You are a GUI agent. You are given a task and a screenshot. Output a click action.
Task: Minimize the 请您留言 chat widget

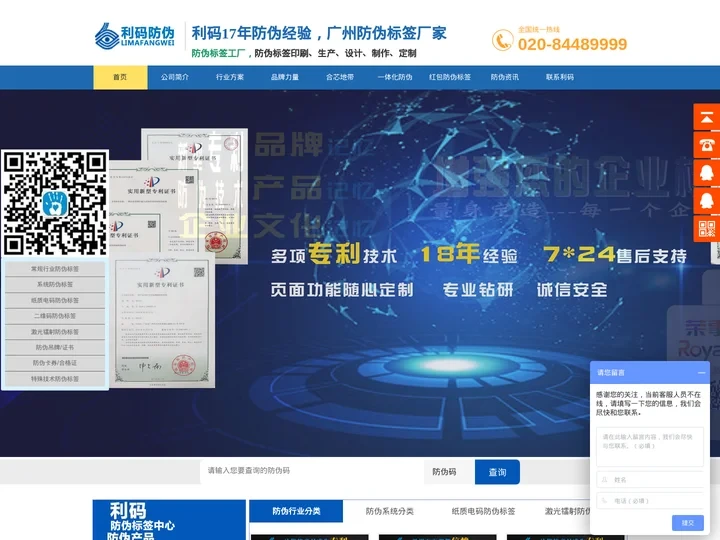tap(701, 372)
